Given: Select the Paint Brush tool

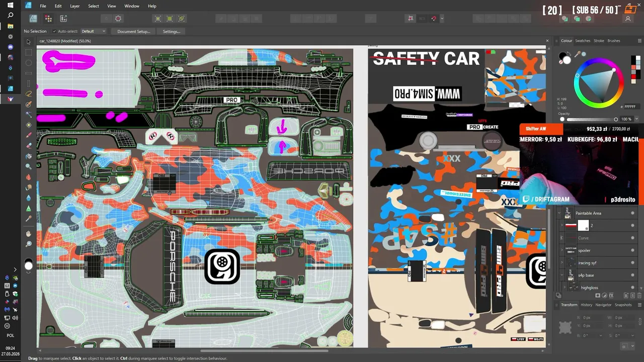Looking at the screenshot, I should tap(29, 135).
